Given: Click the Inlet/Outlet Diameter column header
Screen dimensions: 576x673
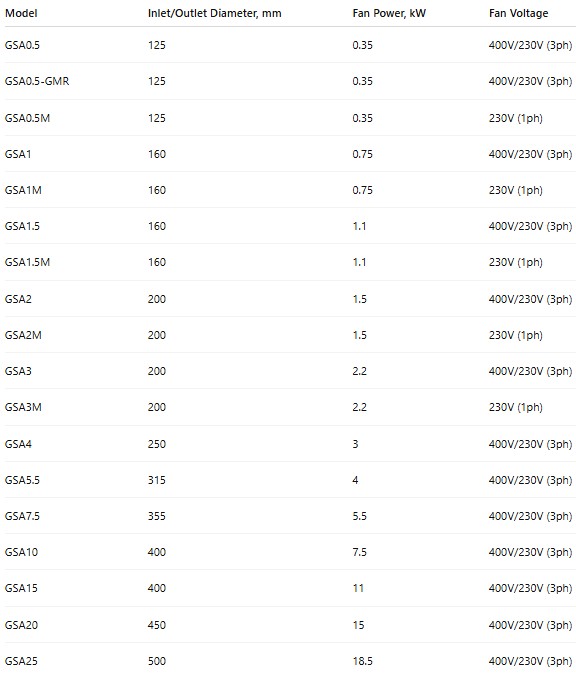Looking at the screenshot, I should click(215, 13).
